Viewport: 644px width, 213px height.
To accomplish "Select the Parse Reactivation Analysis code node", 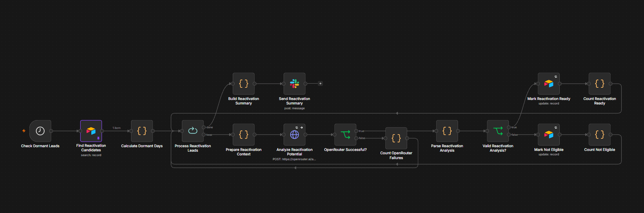I will (447, 131).
